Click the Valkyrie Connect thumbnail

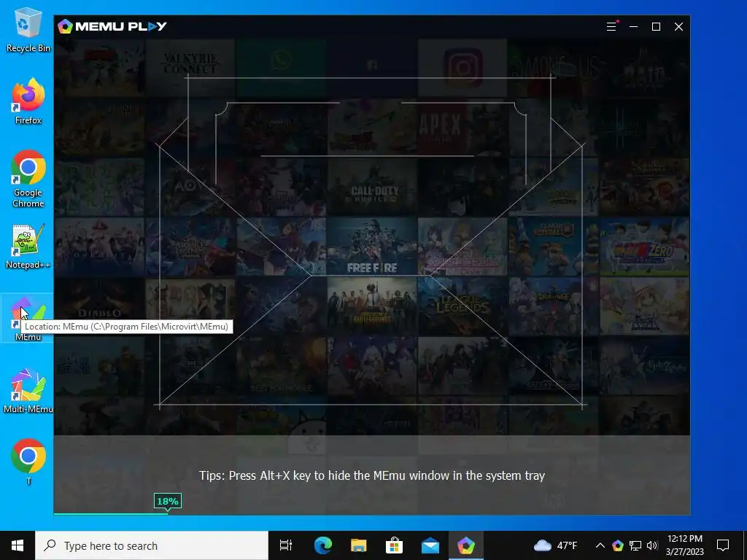click(x=190, y=68)
